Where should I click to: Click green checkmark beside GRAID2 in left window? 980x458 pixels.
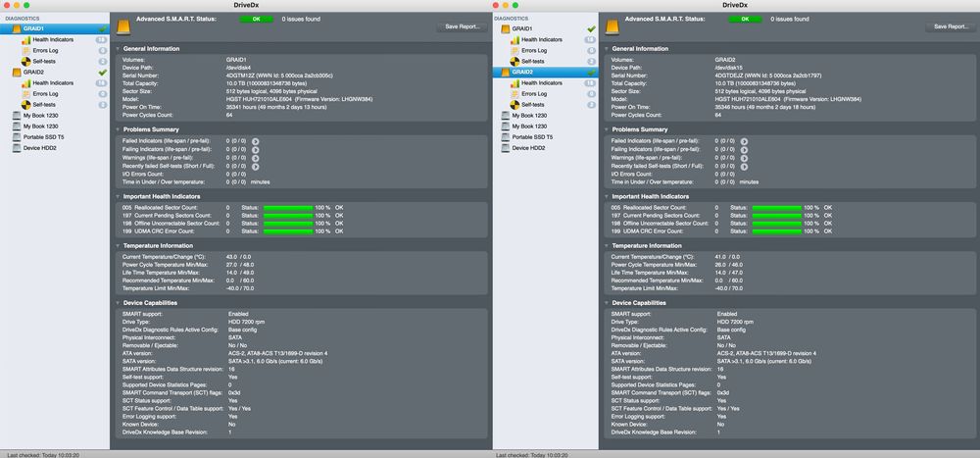[103, 72]
